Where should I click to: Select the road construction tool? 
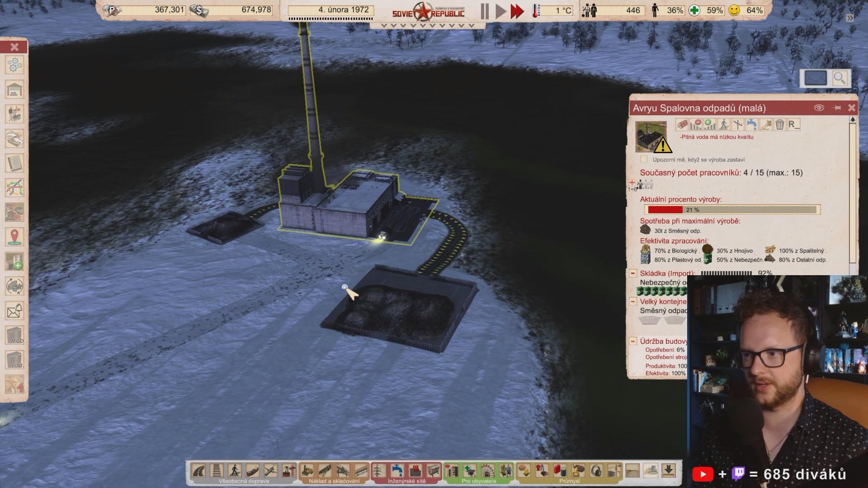click(x=198, y=471)
